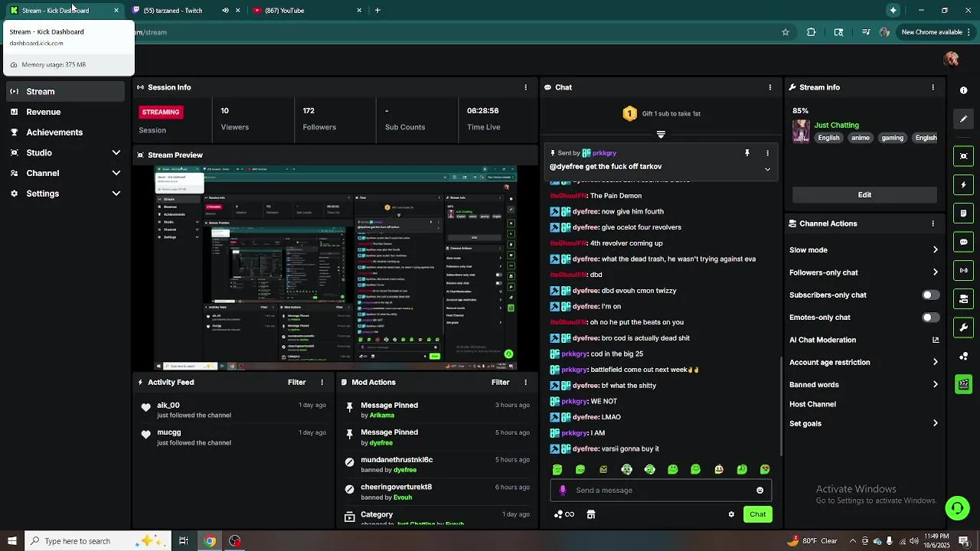Select the first green emote in chat row
980x551 pixels.
click(557, 469)
